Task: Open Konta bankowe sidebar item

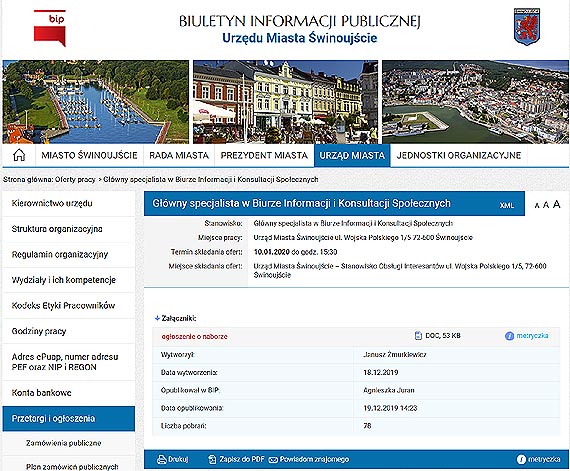Action: 68,393
